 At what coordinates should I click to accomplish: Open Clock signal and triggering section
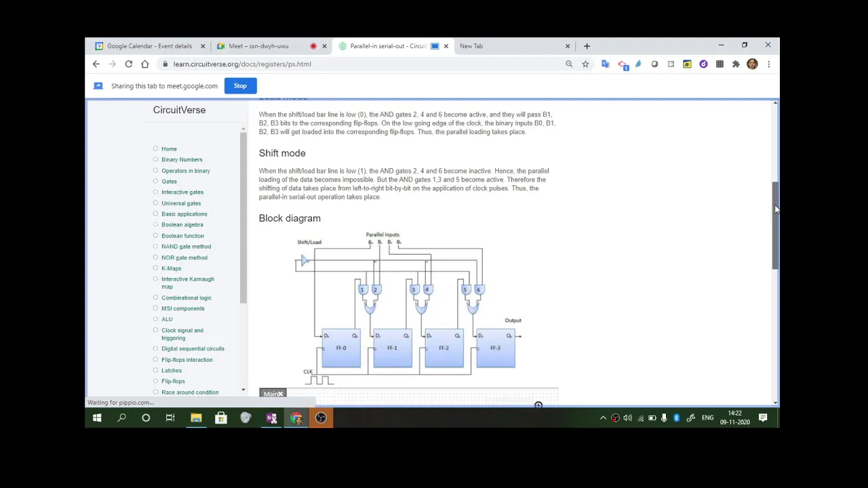pyautogui.click(x=182, y=334)
